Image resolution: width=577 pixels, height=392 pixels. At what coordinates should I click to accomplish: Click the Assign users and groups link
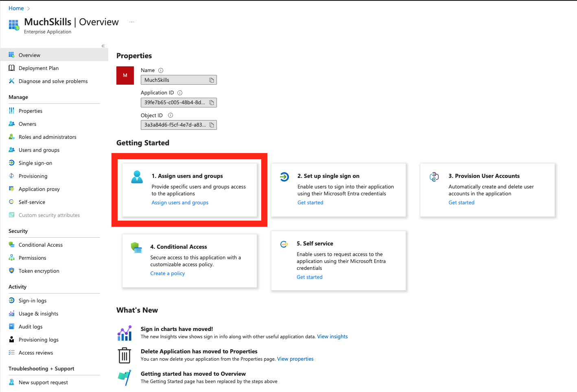tap(180, 202)
